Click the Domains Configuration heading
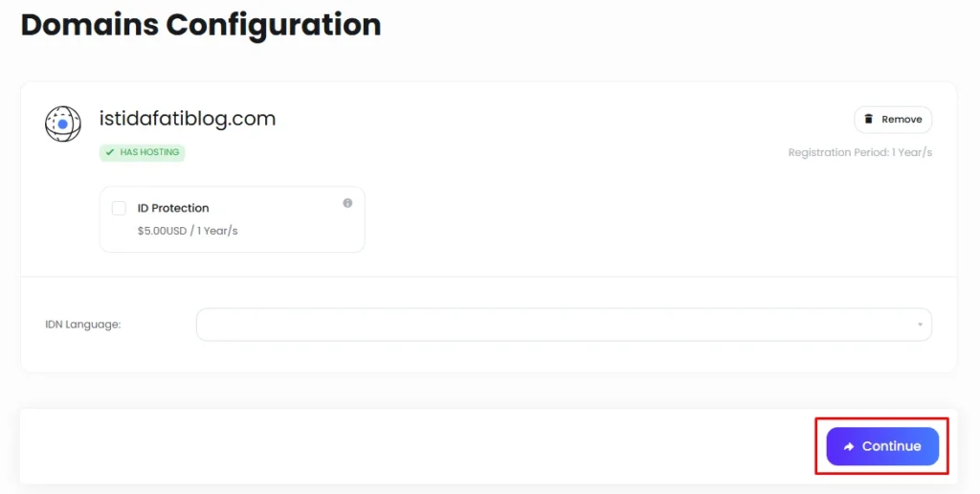This screenshot has width=980, height=494. [201, 25]
